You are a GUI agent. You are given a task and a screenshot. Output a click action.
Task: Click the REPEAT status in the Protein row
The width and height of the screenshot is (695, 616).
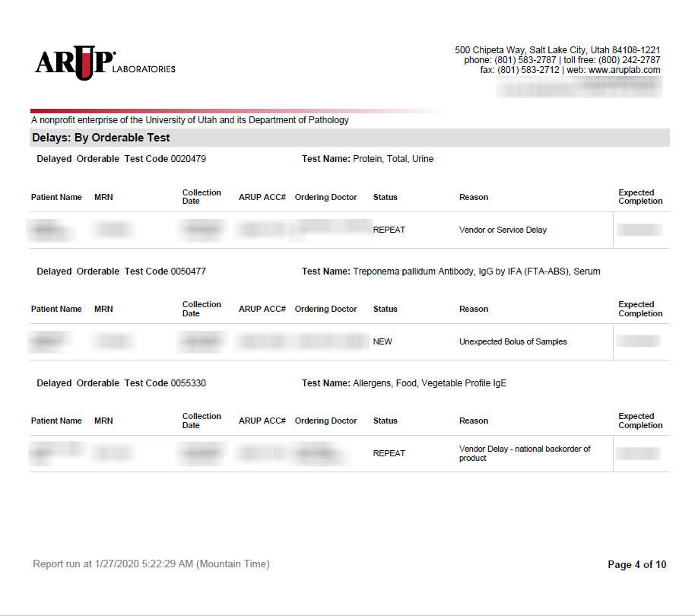coord(389,230)
